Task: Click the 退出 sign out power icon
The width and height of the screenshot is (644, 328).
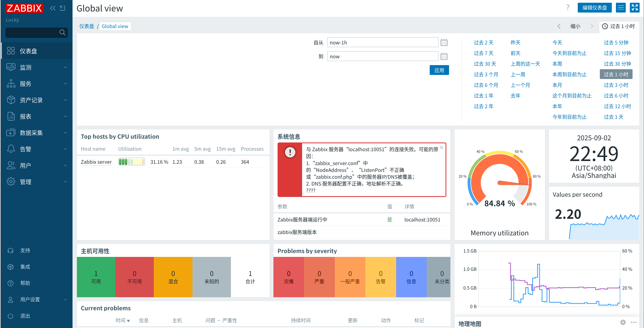Action: pyautogui.click(x=11, y=316)
